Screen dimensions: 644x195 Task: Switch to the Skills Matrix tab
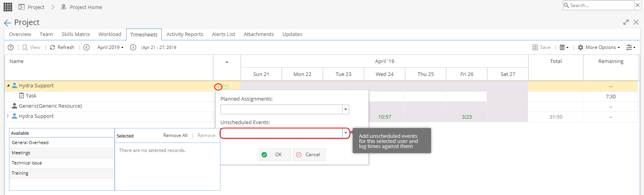click(76, 34)
